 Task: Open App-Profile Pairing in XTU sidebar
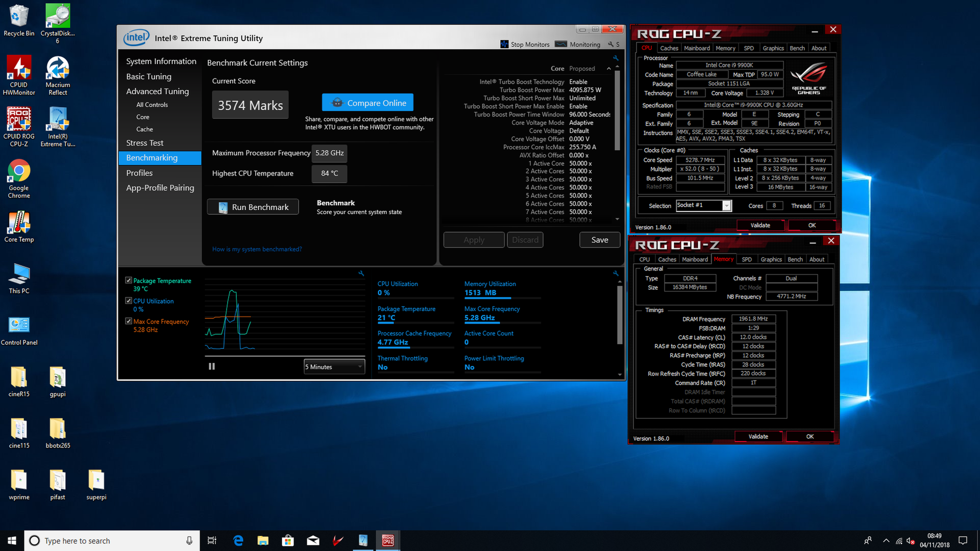[x=160, y=188]
